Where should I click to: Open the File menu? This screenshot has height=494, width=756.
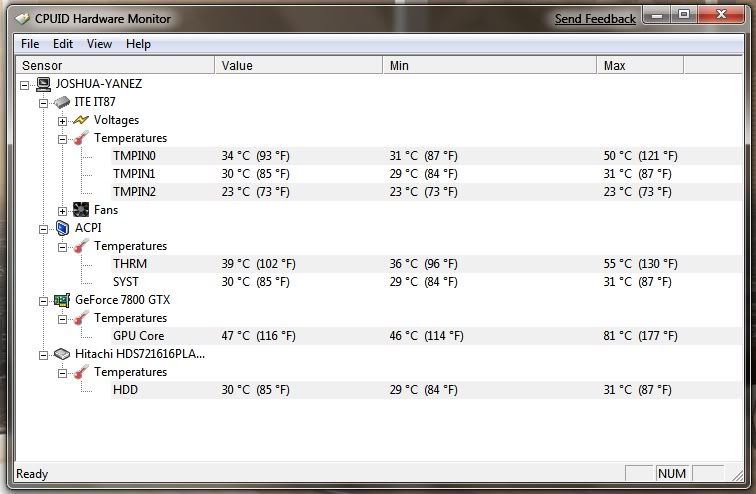coord(30,44)
